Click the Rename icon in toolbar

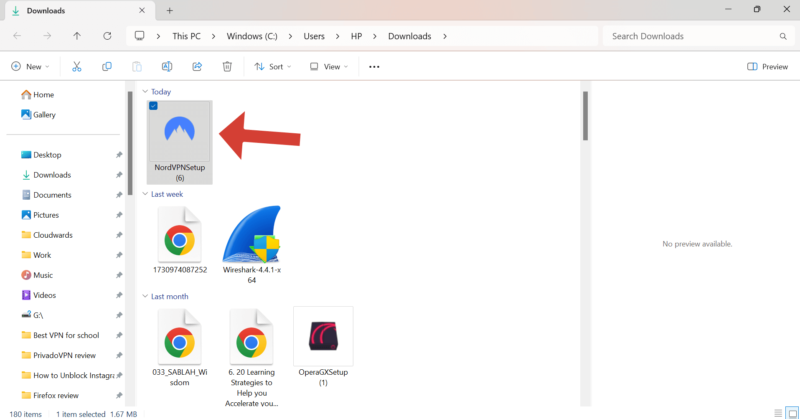pos(167,66)
